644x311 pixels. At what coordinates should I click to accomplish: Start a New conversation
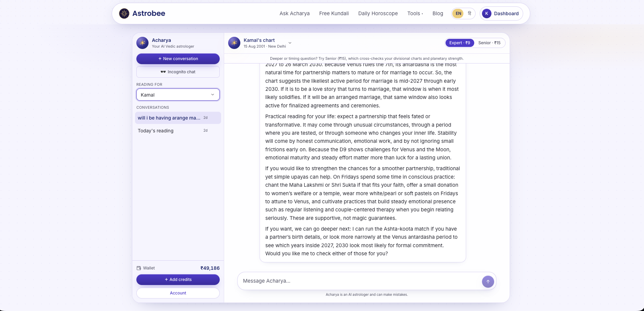tap(178, 59)
